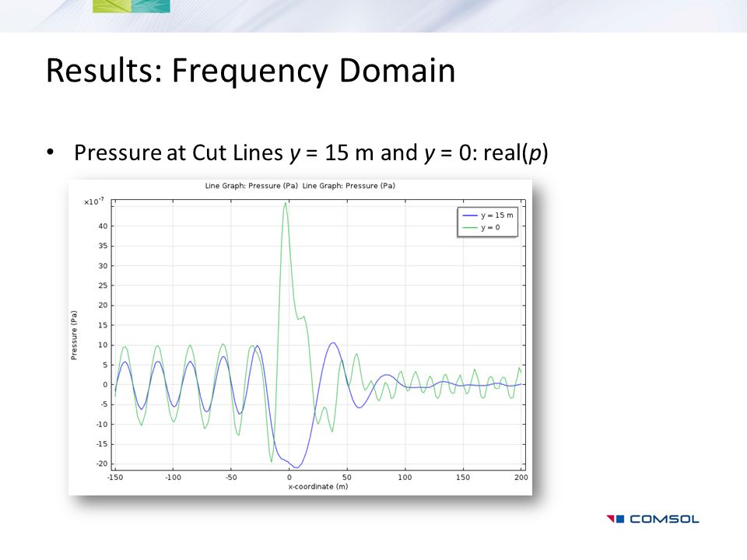Click the COMSOL logo
Viewport: 747px width, 560px height.
[x=653, y=519]
